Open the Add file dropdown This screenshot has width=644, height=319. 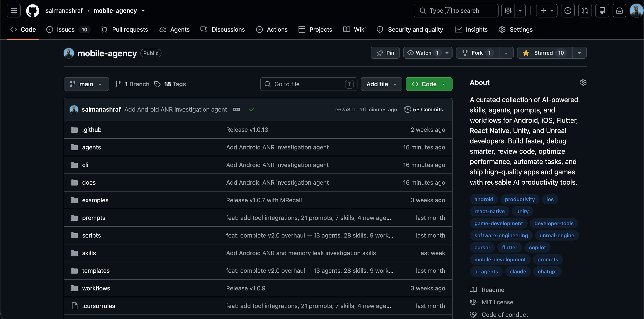tap(381, 84)
